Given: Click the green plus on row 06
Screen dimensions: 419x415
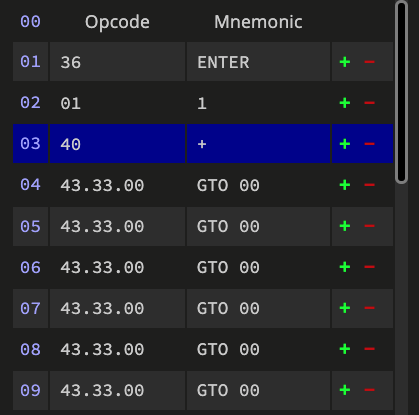Looking at the screenshot, I should pos(345,267).
